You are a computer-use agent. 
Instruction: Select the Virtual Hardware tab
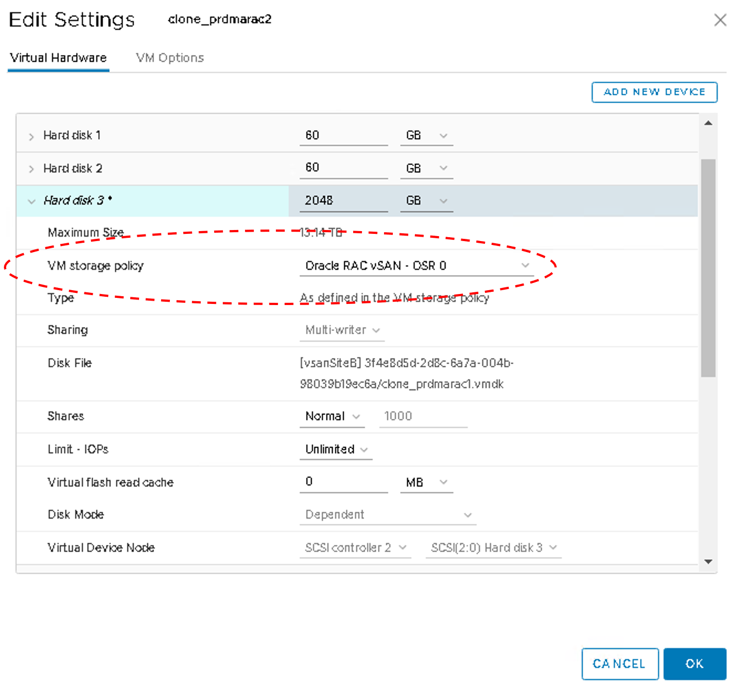(58, 58)
